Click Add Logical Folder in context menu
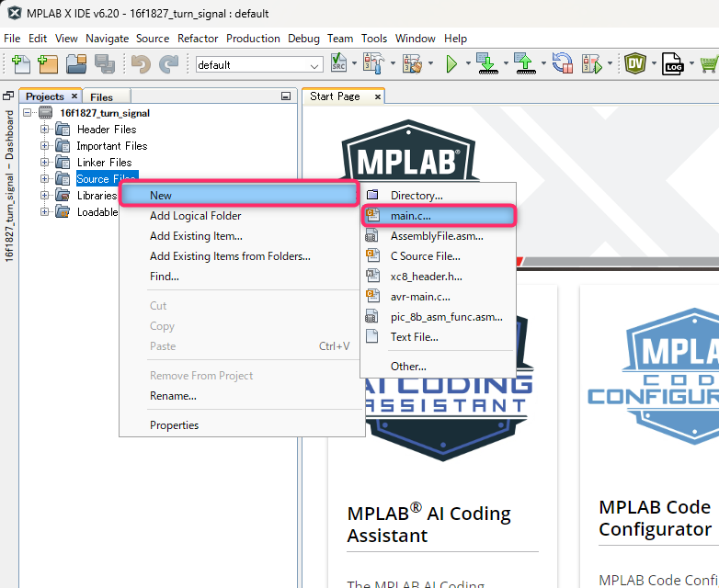719x588 pixels. pyautogui.click(x=239, y=215)
